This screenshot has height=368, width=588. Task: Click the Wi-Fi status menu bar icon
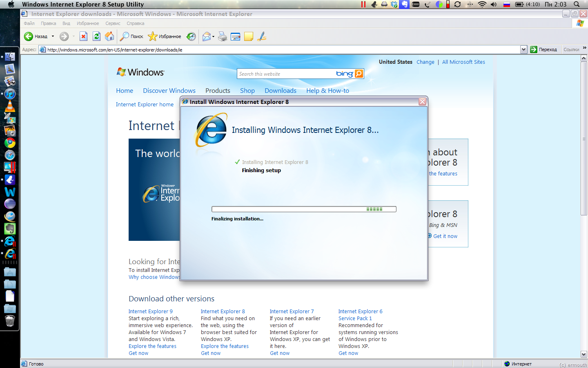pyautogui.click(x=482, y=4)
